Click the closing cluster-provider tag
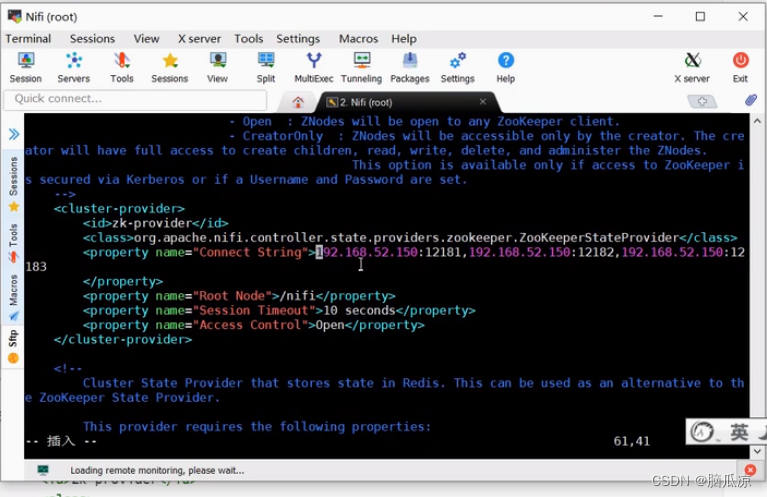Image resolution: width=767 pixels, height=497 pixels. (x=123, y=339)
